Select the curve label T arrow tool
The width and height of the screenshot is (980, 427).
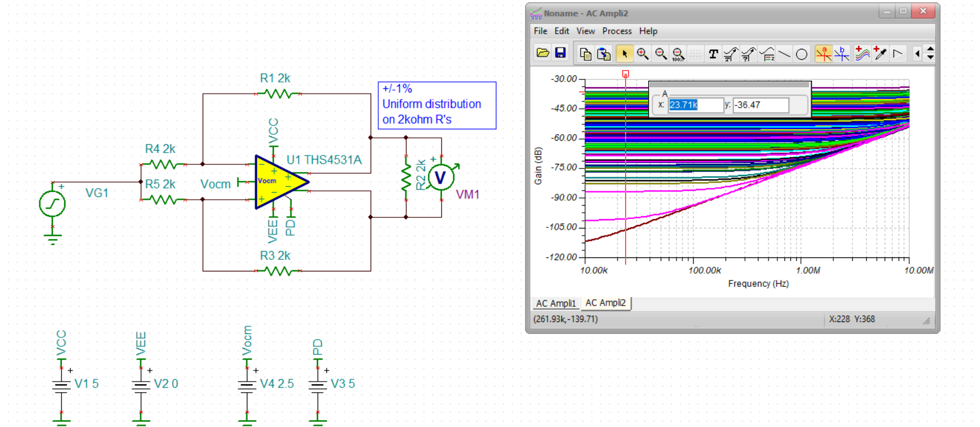pyautogui.click(x=731, y=54)
